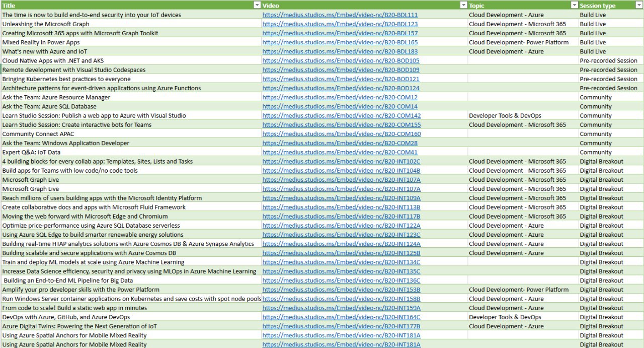Open the B20-BOD105 video link
This screenshot has width=644, height=348.
point(341,61)
